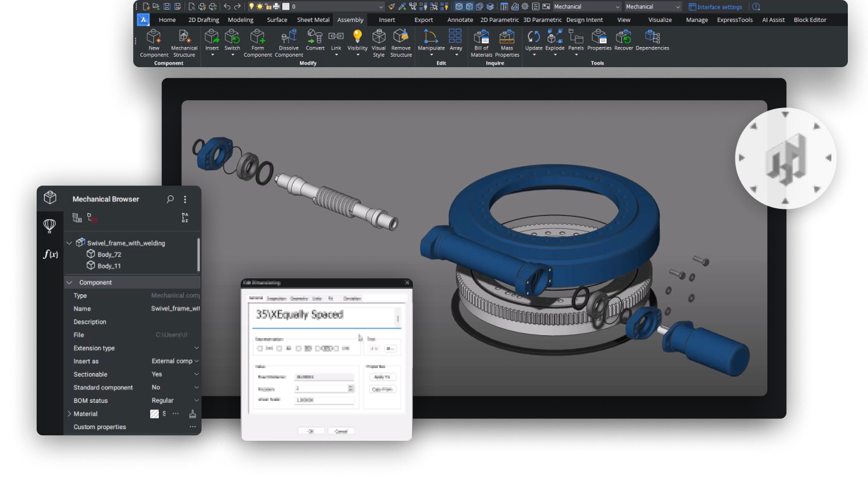Image resolution: width=868 pixels, height=478 pixels.
Task: Open the Switch tool dropdown arrow
Action: 232,55
